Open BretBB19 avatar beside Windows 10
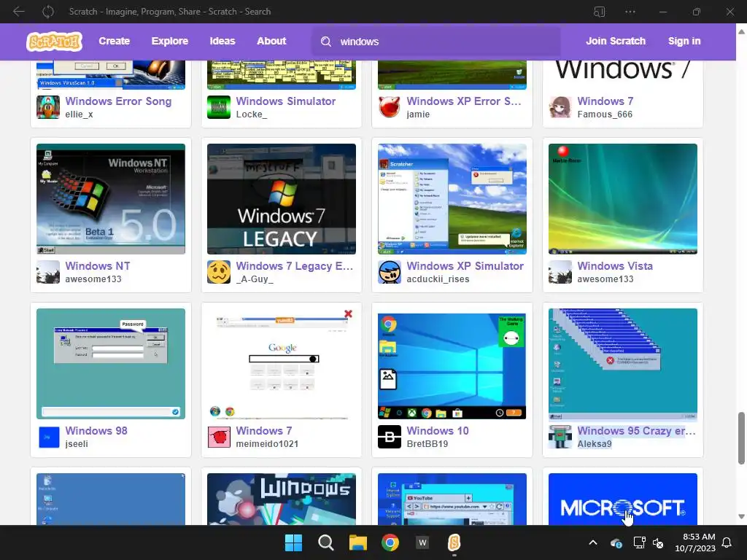This screenshot has height=560, width=747. pos(390,437)
